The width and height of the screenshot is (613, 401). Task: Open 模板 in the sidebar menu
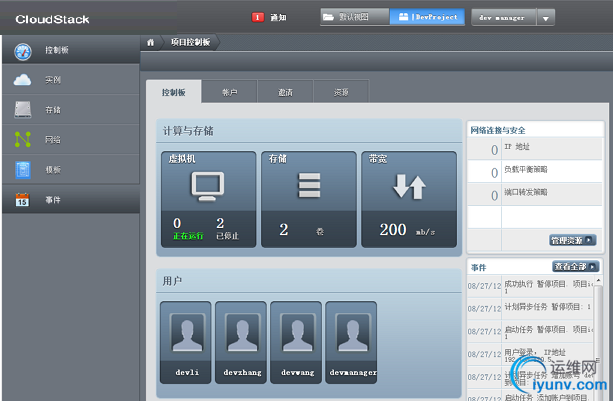[71, 170]
